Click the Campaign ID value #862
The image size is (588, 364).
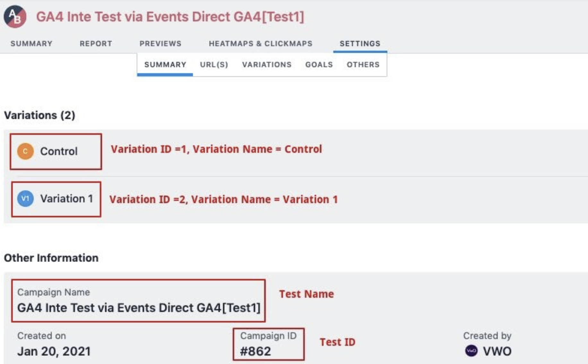(255, 351)
